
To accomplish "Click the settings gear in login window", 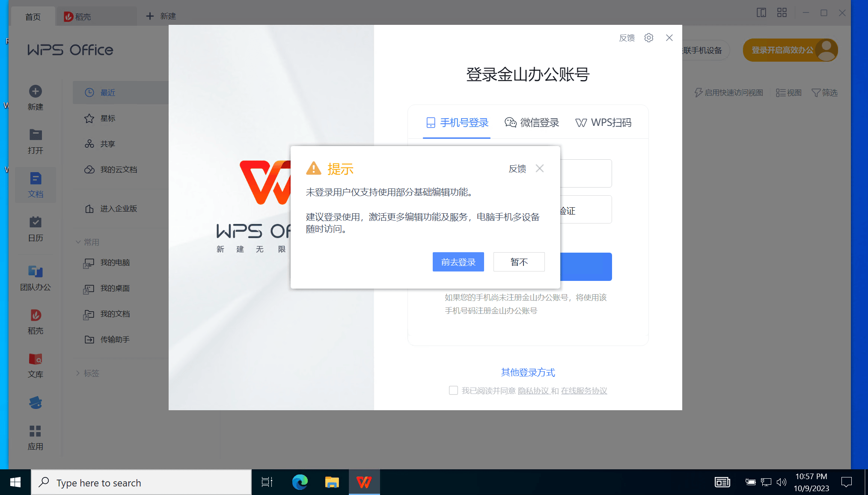I will click(x=648, y=38).
